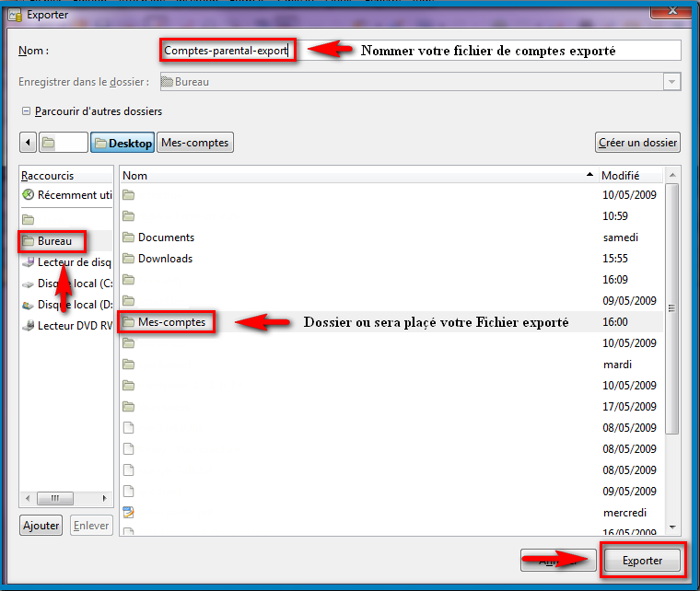The image size is (700, 591).
Task: Go to Mes-comptes in the path bar
Action: [194, 143]
